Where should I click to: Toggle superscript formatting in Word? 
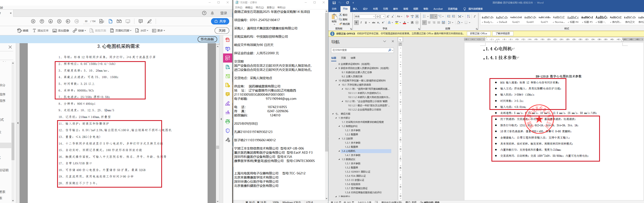pyautogui.click(x=383, y=23)
